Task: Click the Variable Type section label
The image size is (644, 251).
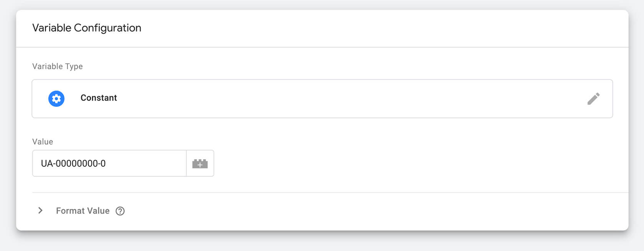Action: [58, 66]
